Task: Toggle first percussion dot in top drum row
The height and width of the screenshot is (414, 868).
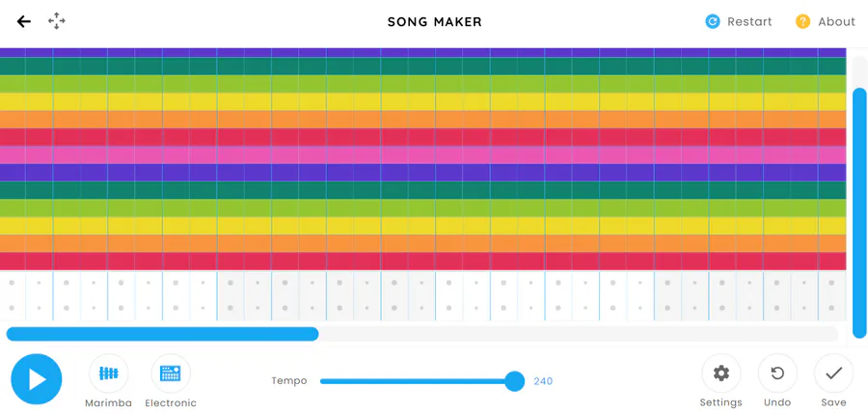Action: (x=12, y=283)
